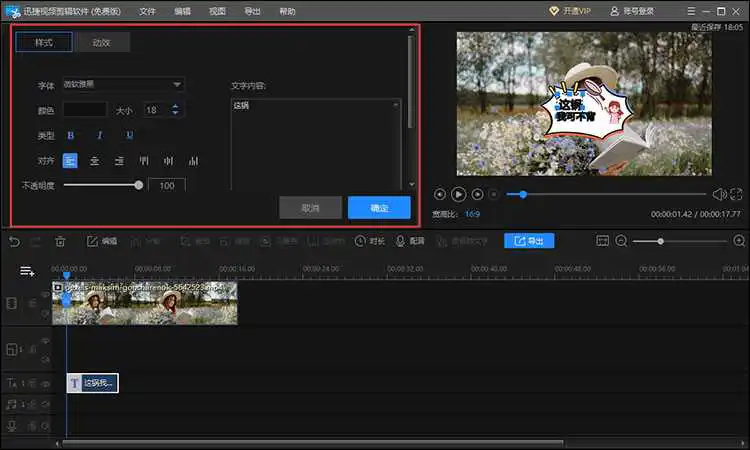Click the 确定 confirm button
This screenshot has height=450, width=750.
coord(379,208)
